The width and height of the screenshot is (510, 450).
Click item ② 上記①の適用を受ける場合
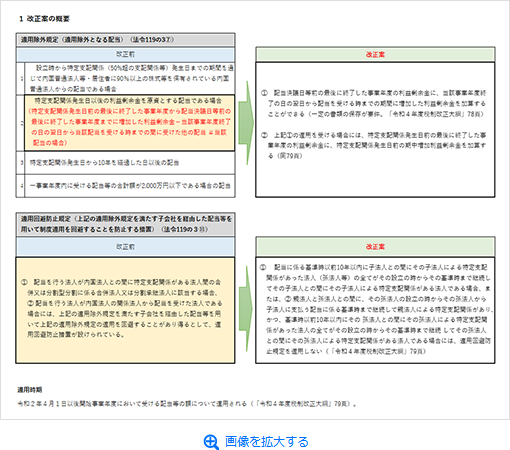(x=374, y=145)
